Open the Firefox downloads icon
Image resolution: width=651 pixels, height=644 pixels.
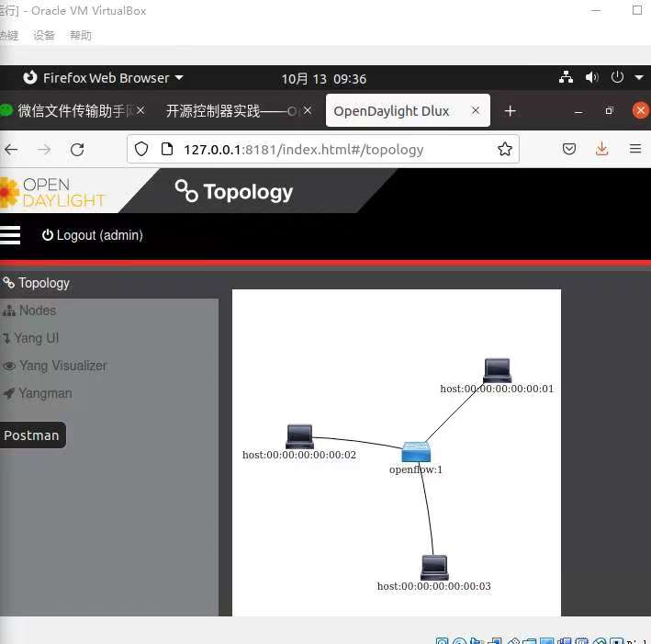(x=601, y=149)
